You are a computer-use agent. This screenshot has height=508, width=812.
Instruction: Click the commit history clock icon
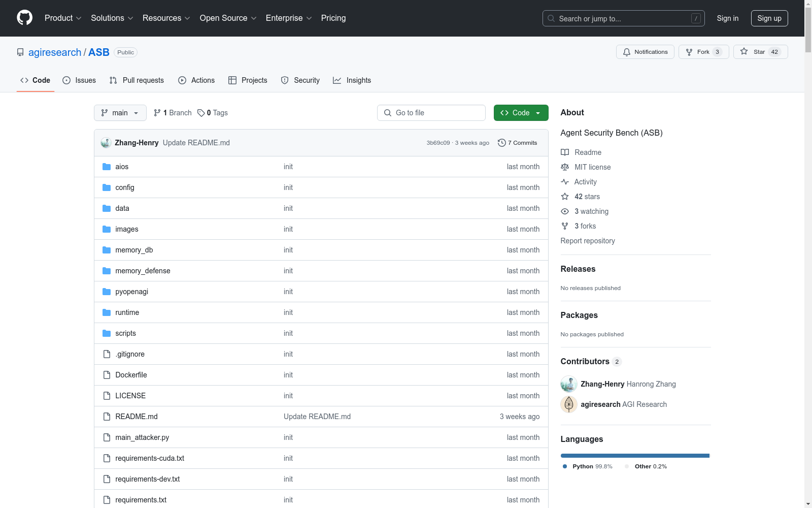point(502,143)
